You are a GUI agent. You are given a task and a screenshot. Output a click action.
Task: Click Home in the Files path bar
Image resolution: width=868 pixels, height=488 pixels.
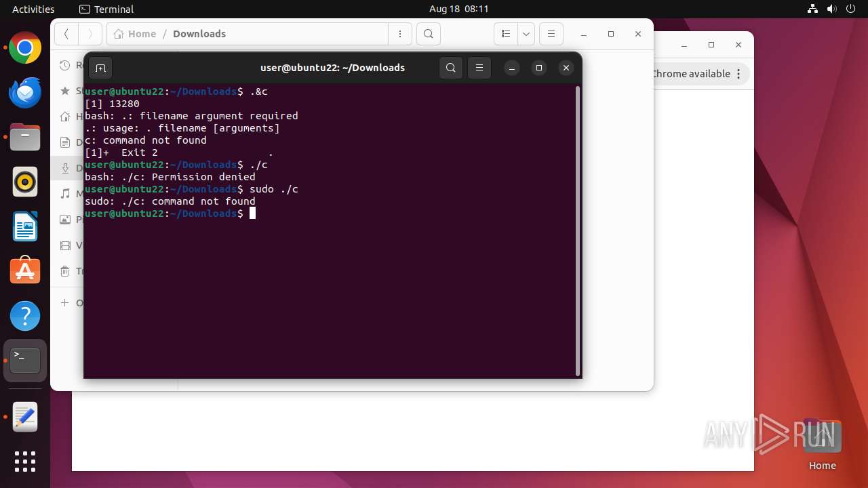[x=136, y=34]
